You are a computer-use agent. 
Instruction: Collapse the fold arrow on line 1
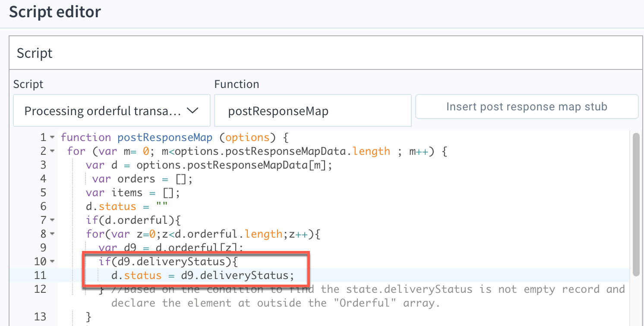pyautogui.click(x=52, y=138)
